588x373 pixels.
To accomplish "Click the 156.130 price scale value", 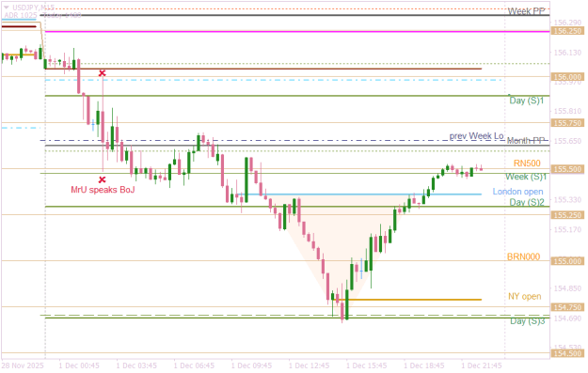I will point(567,53).
